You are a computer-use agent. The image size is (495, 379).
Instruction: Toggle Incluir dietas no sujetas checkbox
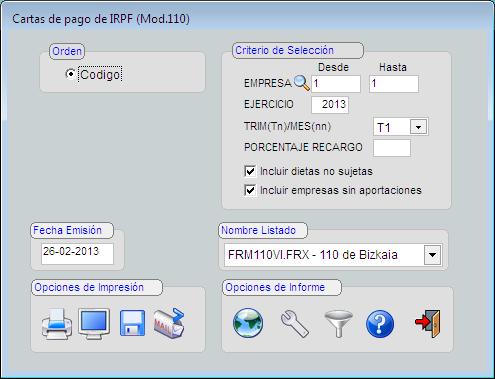click(250, 171)
